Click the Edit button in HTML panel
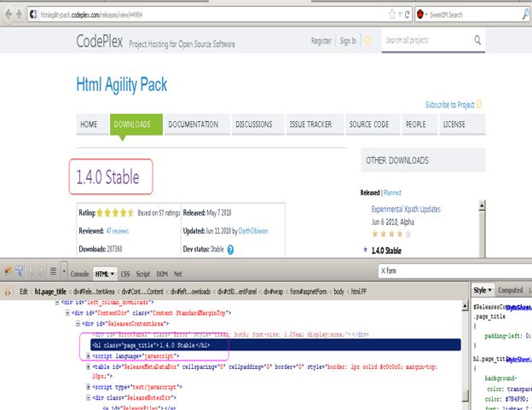Image resolution: width=532 pixels, height=410 pixels. click(x=23, y=292)
